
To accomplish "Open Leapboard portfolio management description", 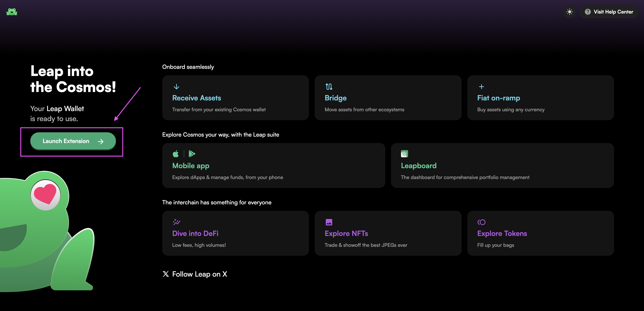I will [465, 177].
